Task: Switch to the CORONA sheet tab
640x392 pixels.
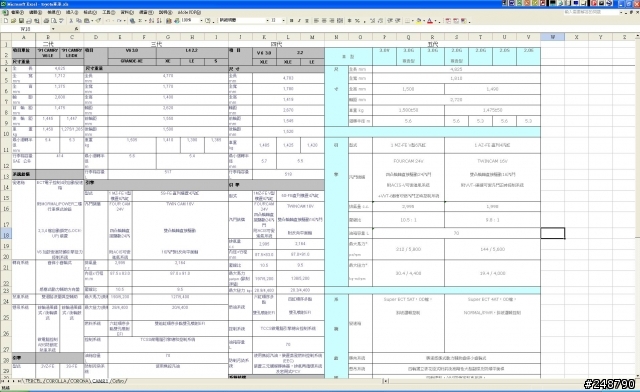Action: point(79,381)
